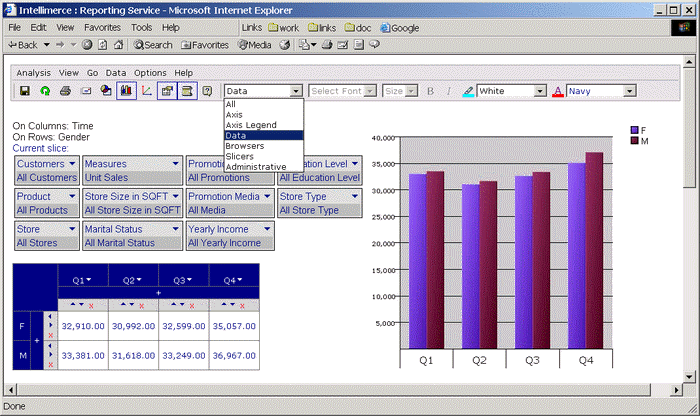
Task: Expand the Product slicer dropdown
Action: (72, 196)
